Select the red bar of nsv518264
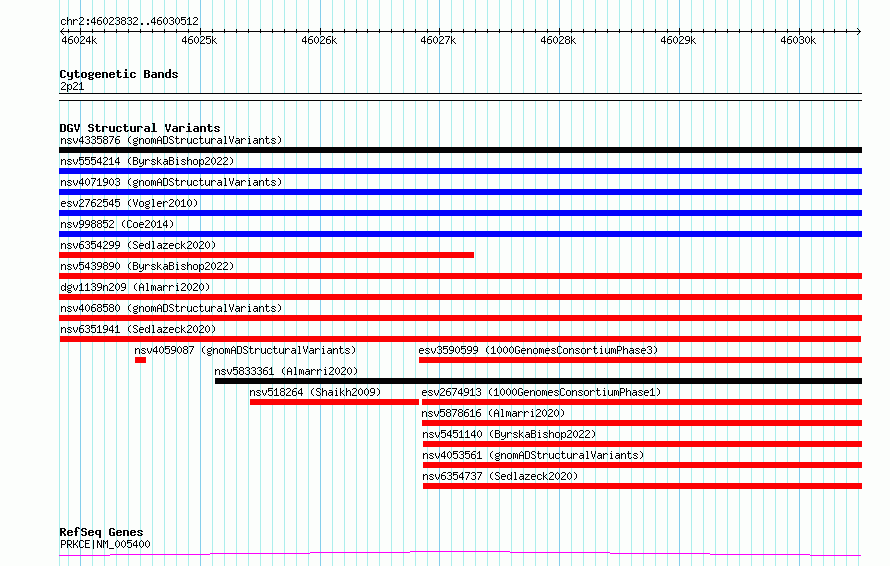 tap(334, 402)
